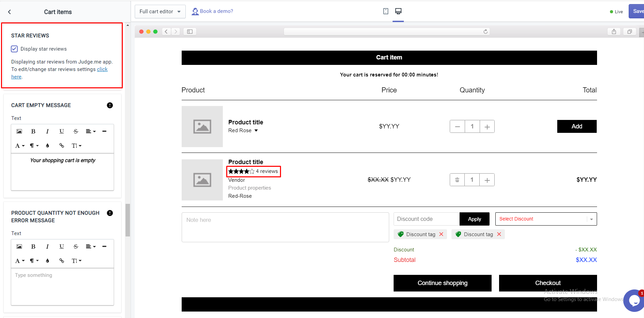Open the 'Book a demo?' link
Screen dimensions: 644x318
[213, 11]
